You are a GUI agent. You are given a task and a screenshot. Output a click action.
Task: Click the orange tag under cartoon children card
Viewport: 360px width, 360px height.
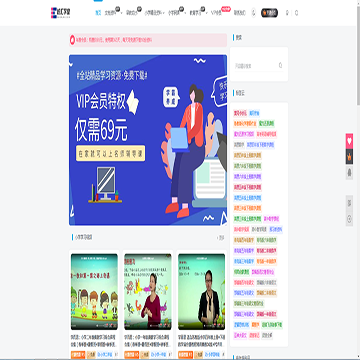[78, 355]
